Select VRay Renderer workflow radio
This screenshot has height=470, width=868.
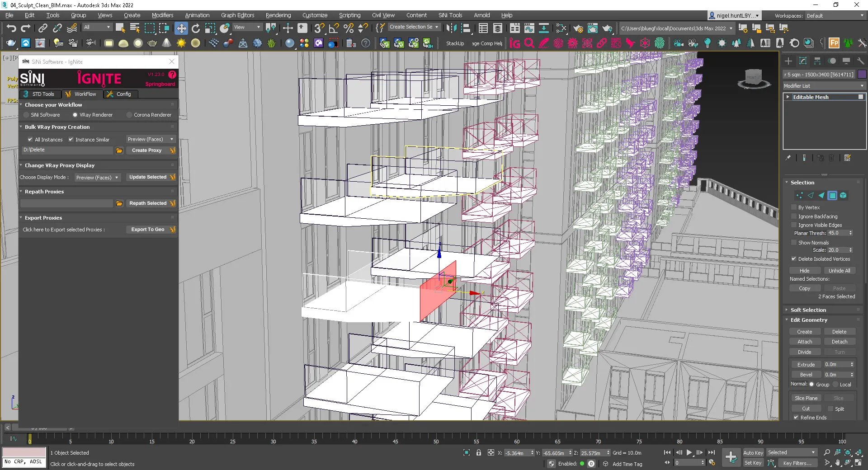point(75,115)
